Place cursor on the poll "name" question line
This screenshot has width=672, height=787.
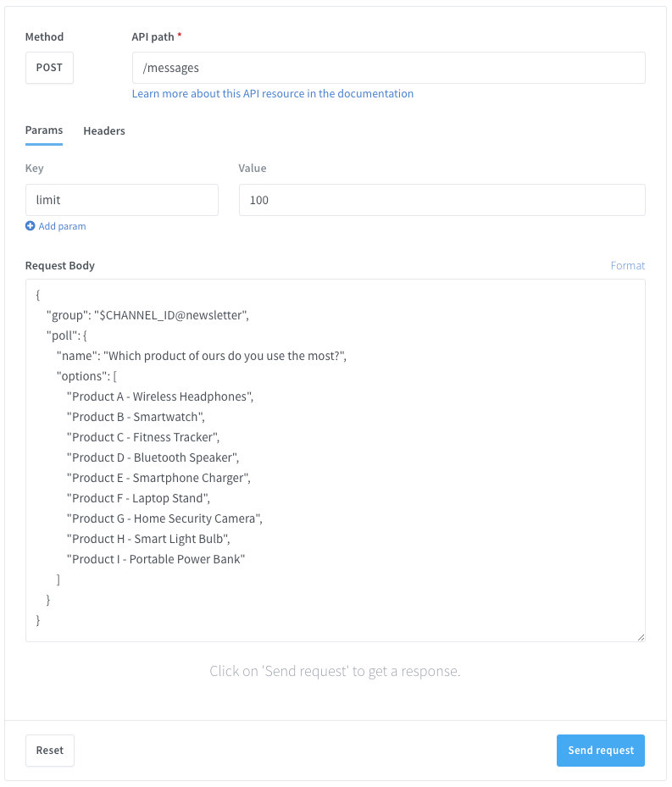(x=202, y=356)
